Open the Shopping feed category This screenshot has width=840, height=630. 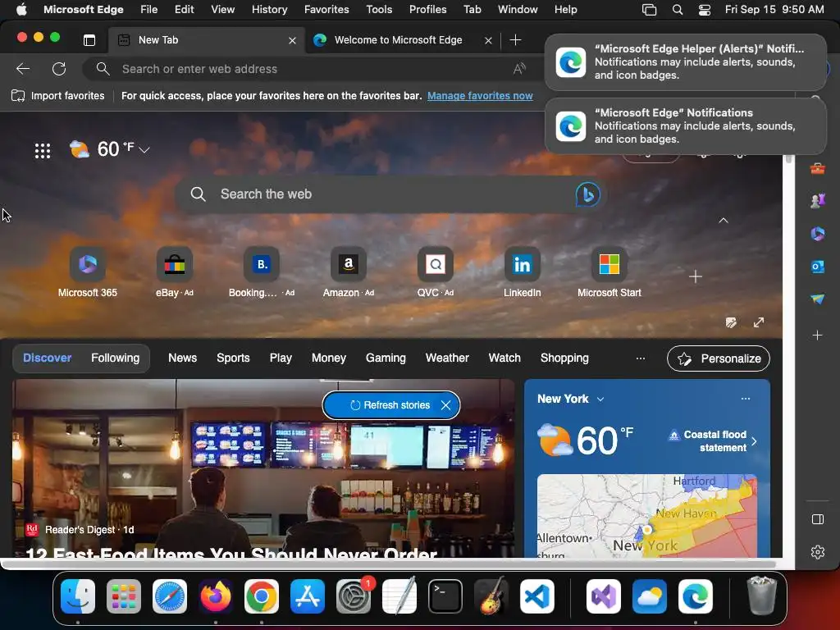point(564,358)
